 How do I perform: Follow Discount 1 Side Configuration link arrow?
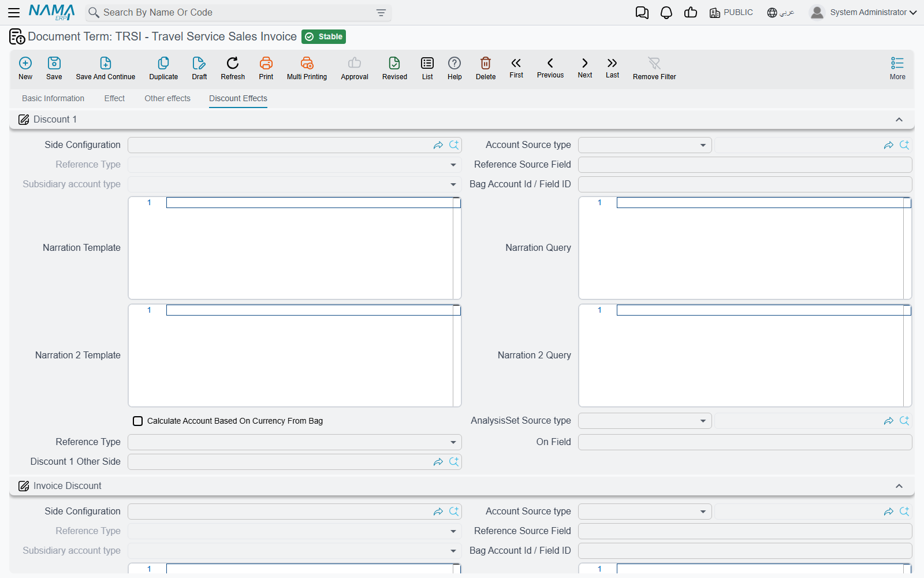tap(438, 145)
